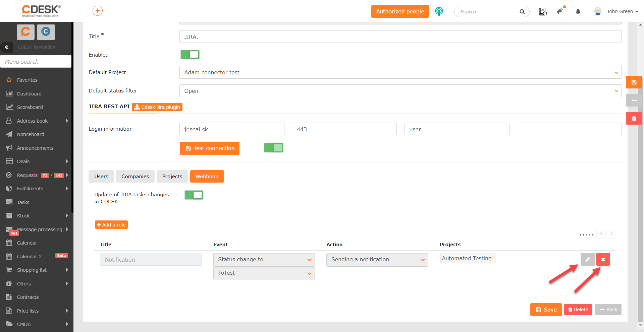644x332 pixels.
Task: Click the bottom Delete button
Action: coord(578,310)
